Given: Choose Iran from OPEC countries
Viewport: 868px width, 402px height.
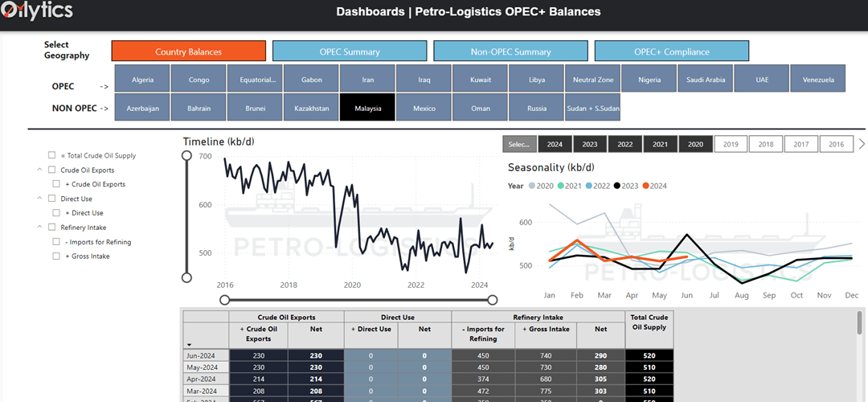Looking at the screenshot, I should pyautogui.click(x=367, y=79).
